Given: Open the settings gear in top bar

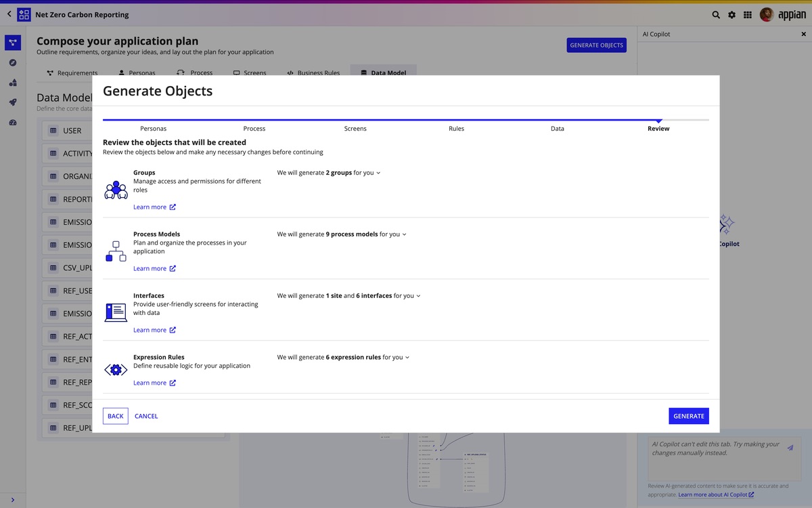Looking at the screenshot, I should pyautogui.click(x=731, y=14).
